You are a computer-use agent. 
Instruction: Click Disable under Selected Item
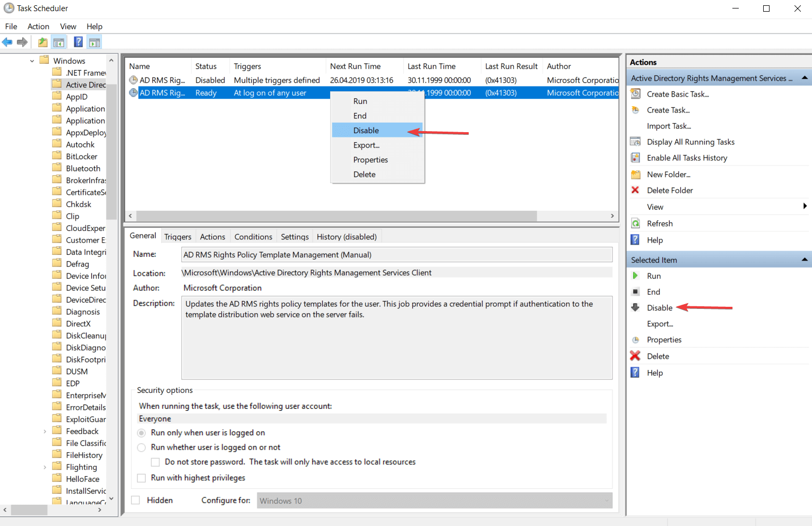(x=660, y=307)
